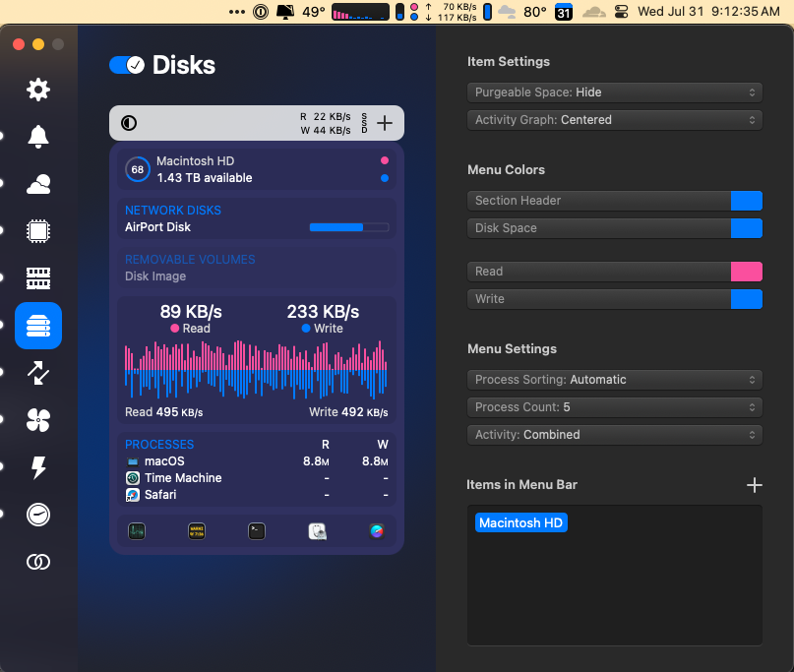Click the Macintosh HD row in dropdown preview

pyautogui.click(x=257, y=169)
